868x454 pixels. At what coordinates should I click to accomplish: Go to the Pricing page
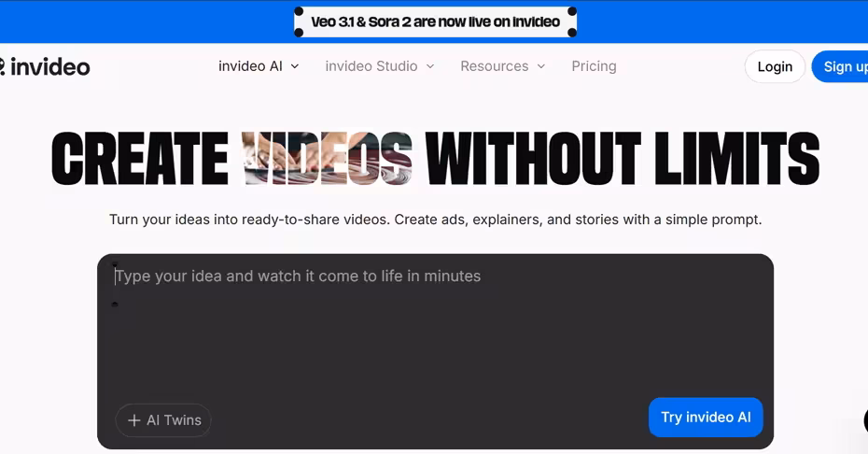(594, 66)
